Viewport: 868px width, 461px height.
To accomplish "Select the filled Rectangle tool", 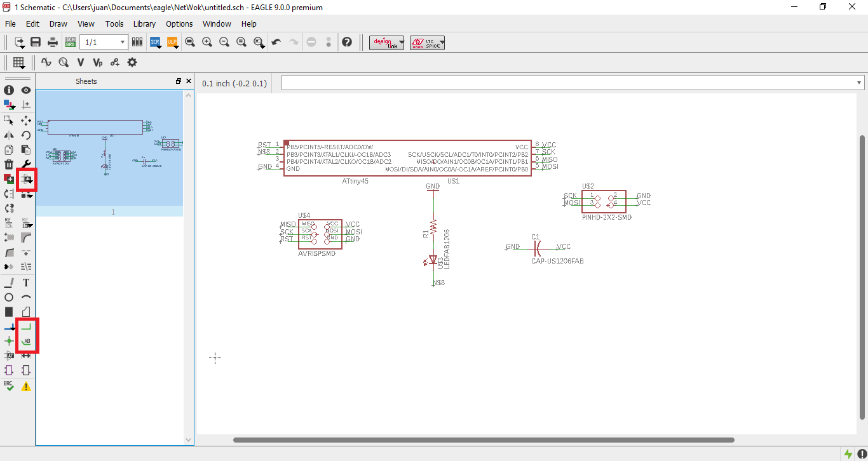I will 9,312.
